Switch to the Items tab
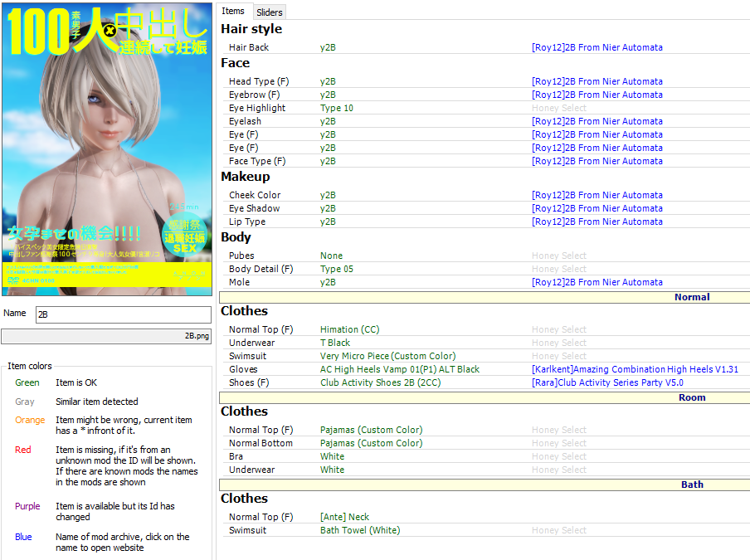This screenshot has height=560, width=750. (x=233, y=11)
